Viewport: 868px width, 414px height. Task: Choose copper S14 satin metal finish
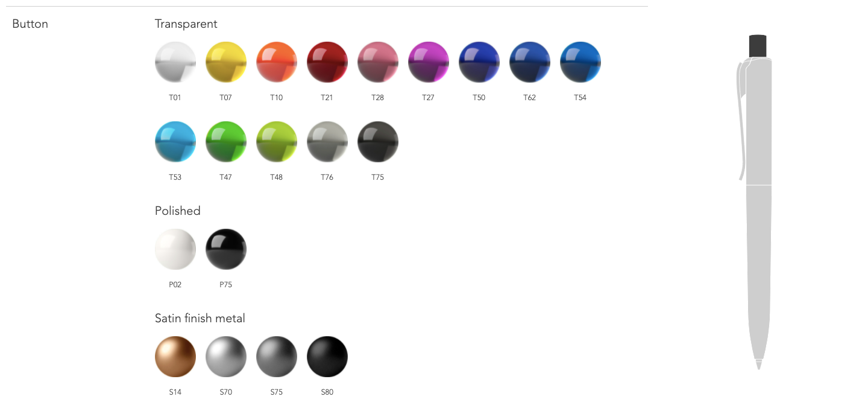tap(175, 357)
